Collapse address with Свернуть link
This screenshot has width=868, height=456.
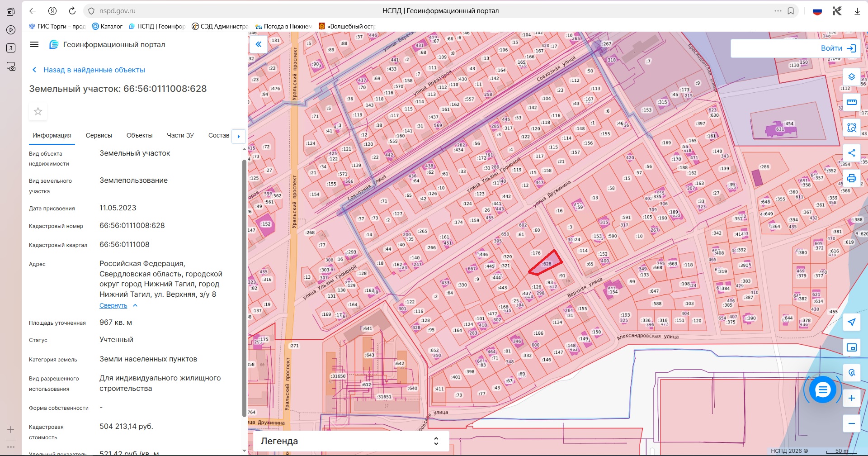pyautogui.click(x=113, y=305)
